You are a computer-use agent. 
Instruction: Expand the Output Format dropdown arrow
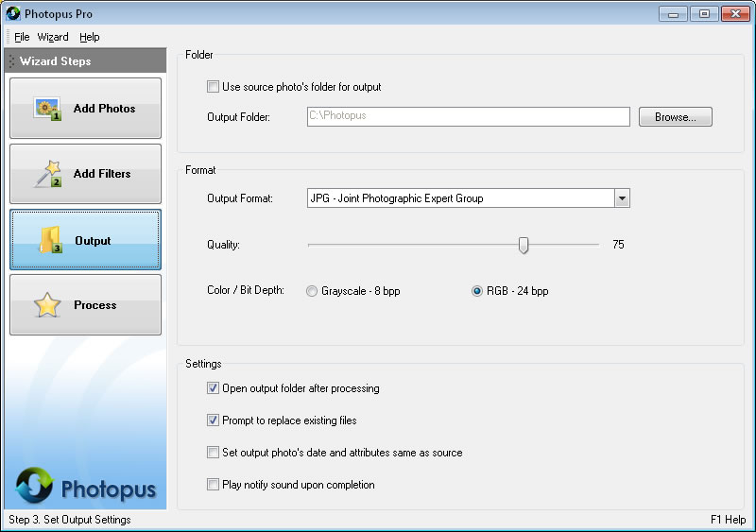(x=621, y=198)
